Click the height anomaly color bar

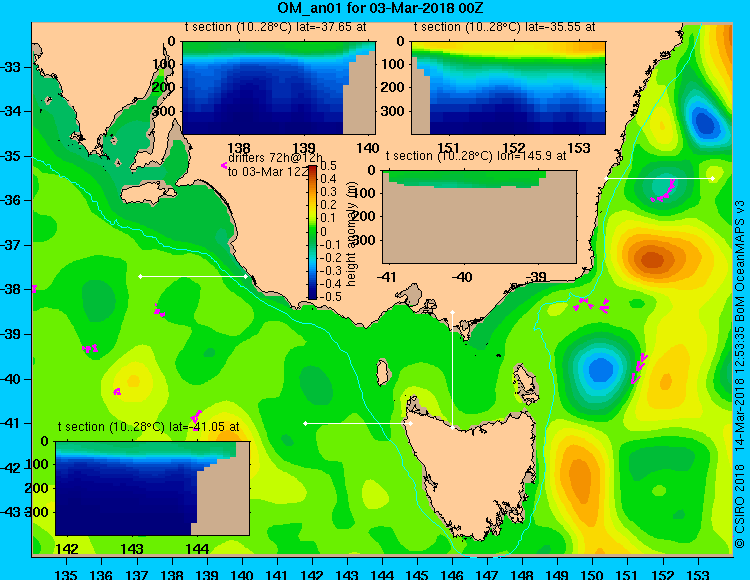[x=312, y=232]
